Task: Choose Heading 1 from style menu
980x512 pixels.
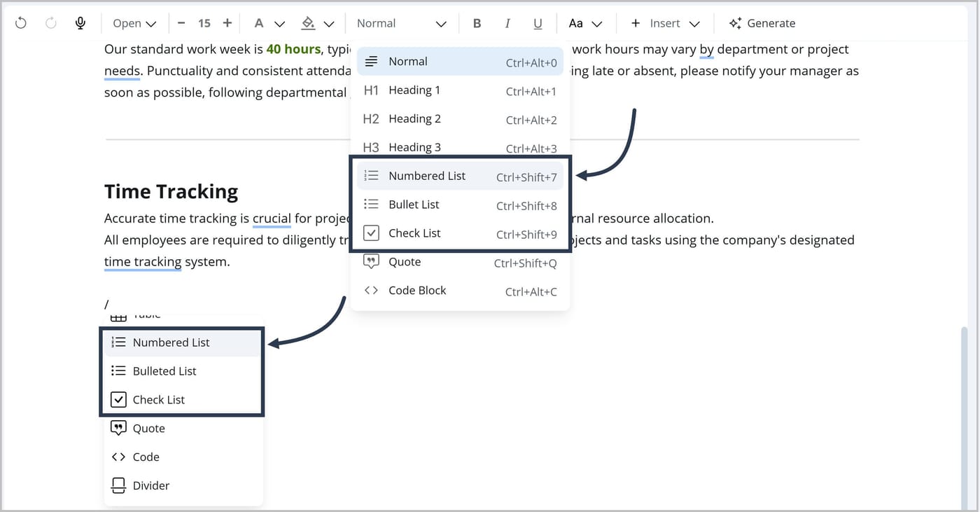Action: pos(460,90)
